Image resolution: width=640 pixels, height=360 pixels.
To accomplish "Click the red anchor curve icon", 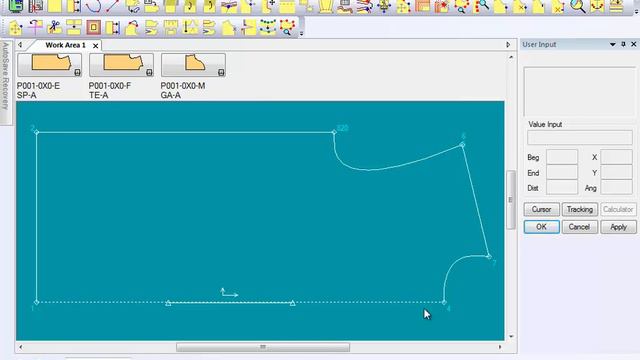I will (x=597, y=6).
